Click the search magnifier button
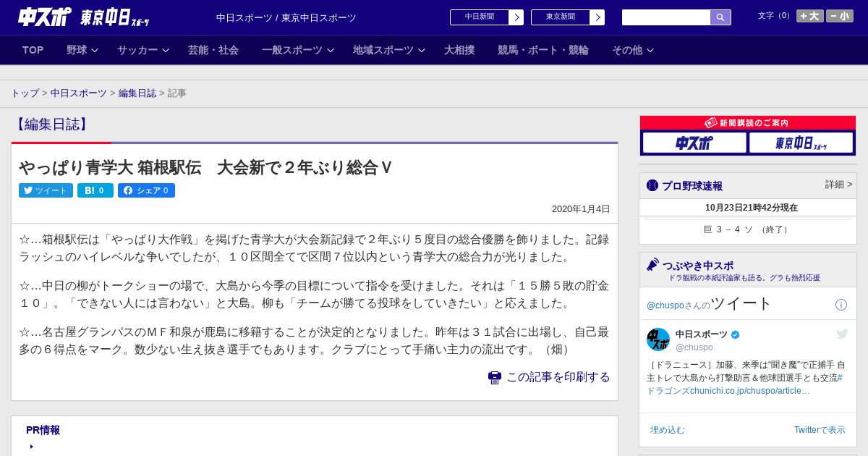 pos(720,17)
